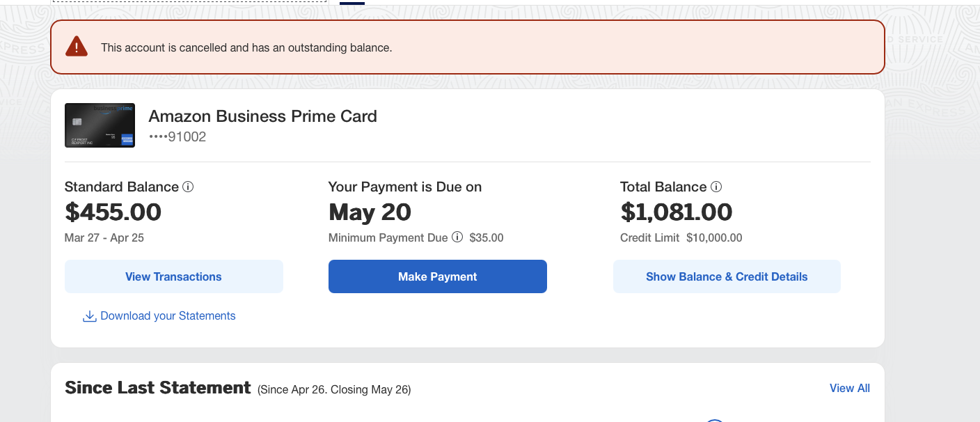The width and height of the screenshot is (980, 422).
Task: Open View Transactions
Action: [173, 276]
